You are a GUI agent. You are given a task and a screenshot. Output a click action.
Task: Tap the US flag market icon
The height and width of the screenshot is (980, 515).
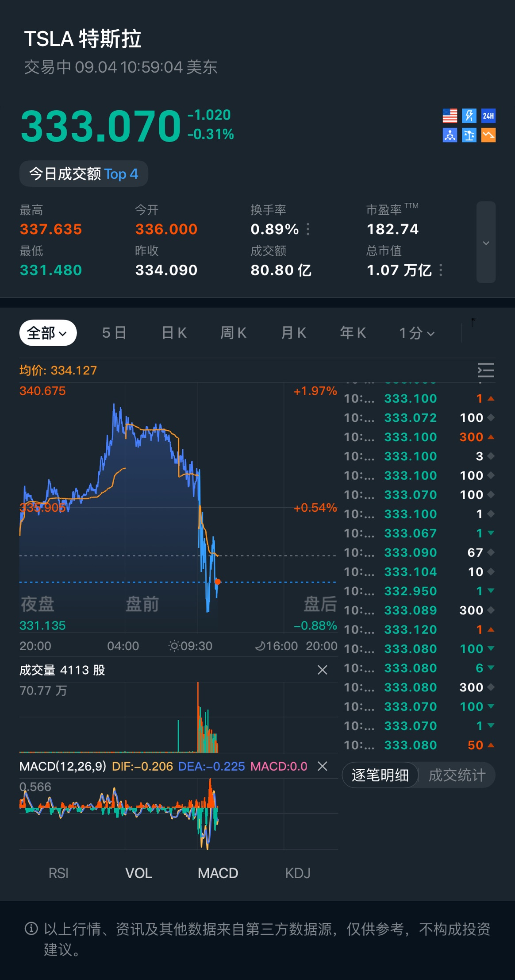tap(450, 116)
